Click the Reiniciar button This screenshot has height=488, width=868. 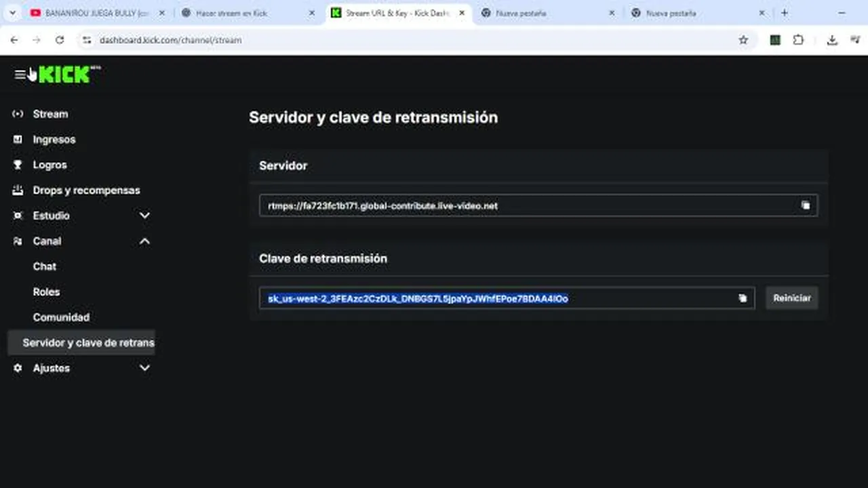click(791, 298)
